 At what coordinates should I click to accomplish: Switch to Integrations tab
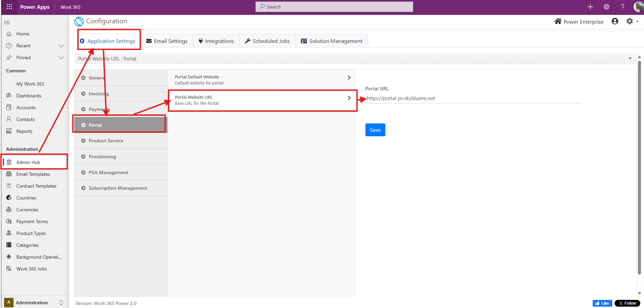pyautogui.click(x=216, y=41)
